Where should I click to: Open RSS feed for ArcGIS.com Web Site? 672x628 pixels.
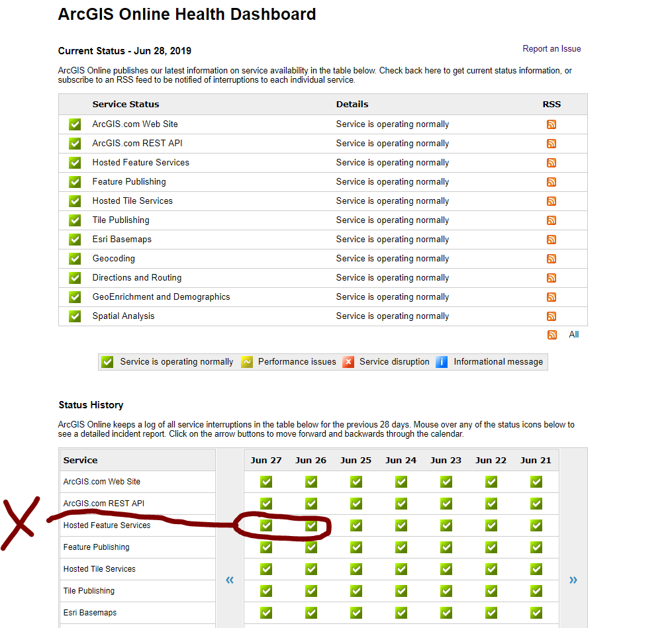[551, 124]
